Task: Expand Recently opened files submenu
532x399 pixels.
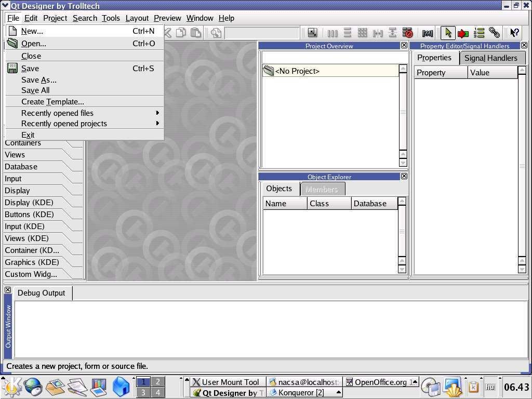Action: pos(85,113)
